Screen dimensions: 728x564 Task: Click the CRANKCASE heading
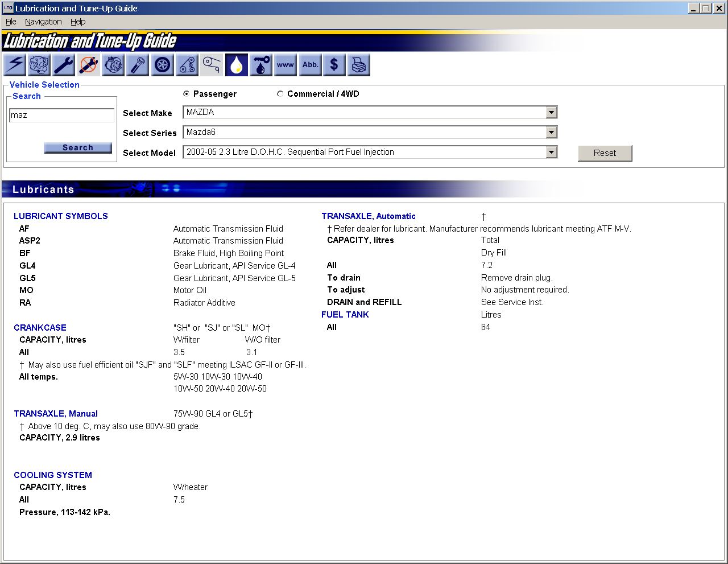coord(40,328)
